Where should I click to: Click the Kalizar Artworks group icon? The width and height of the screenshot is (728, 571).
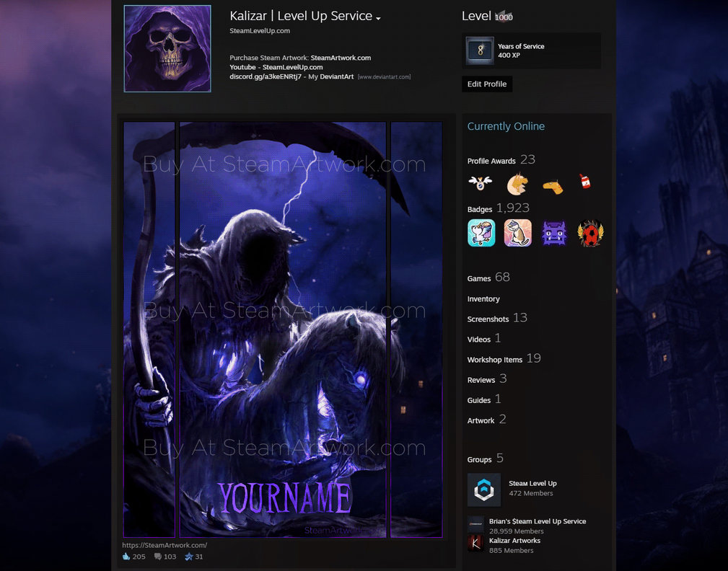pyautogui.click(x=475, y=543)
